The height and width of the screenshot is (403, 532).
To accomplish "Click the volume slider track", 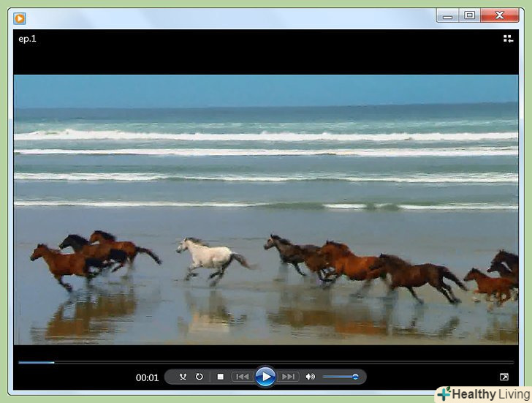I will tap(338, 377).
